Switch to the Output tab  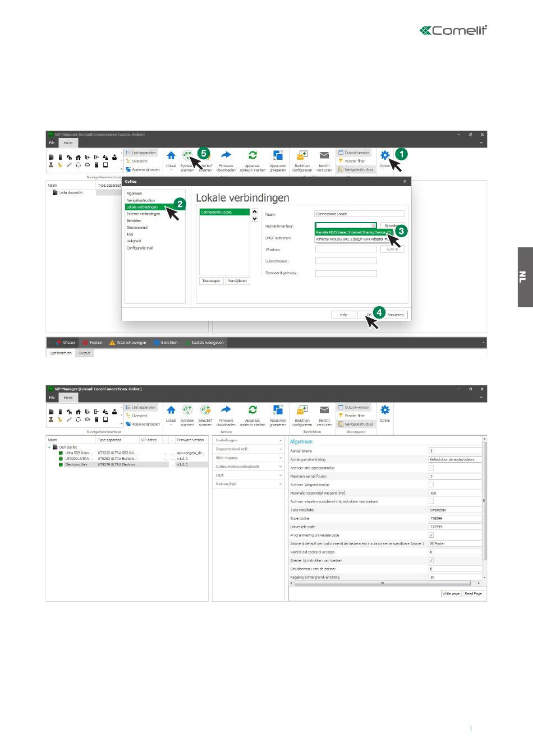click(84, 353)
